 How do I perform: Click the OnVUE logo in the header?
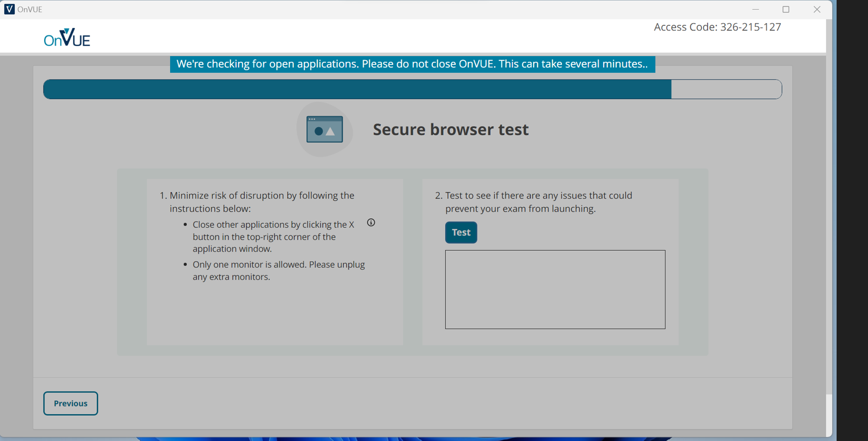coord(67,37)
